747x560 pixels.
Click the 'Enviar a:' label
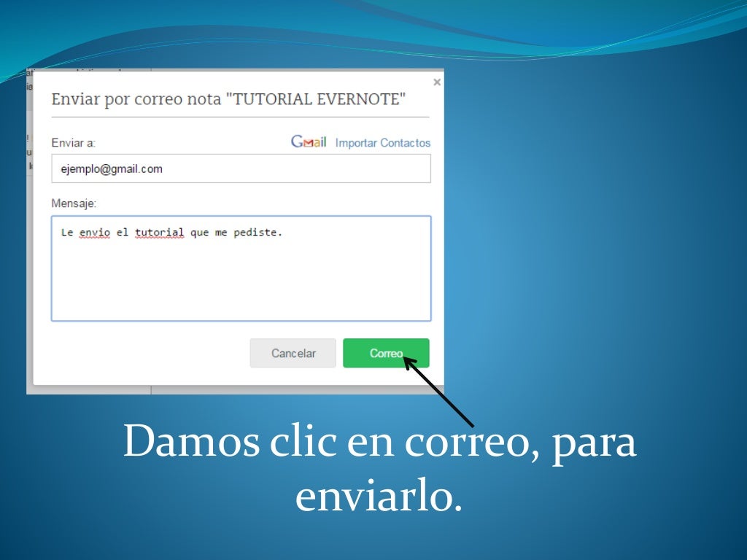74,143
